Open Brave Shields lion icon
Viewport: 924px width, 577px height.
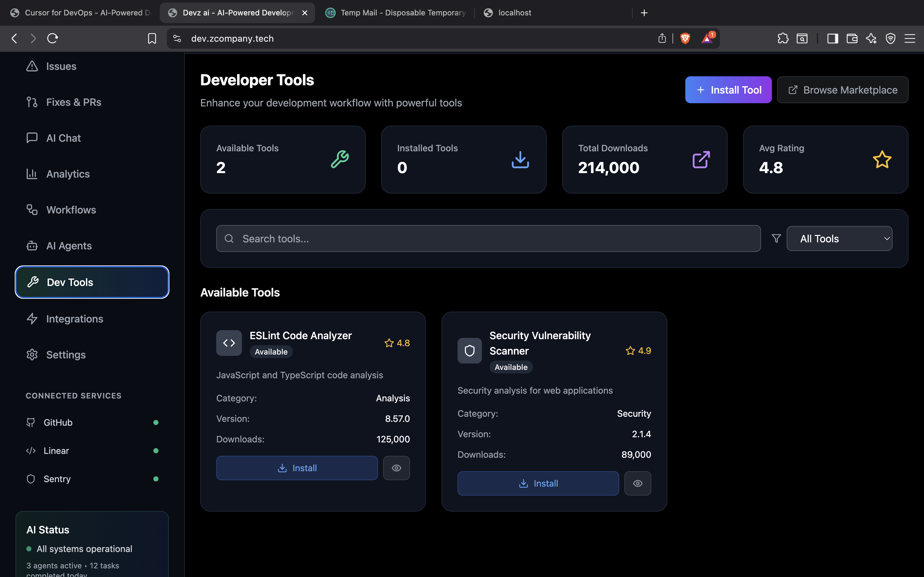[x=685, y=38]
